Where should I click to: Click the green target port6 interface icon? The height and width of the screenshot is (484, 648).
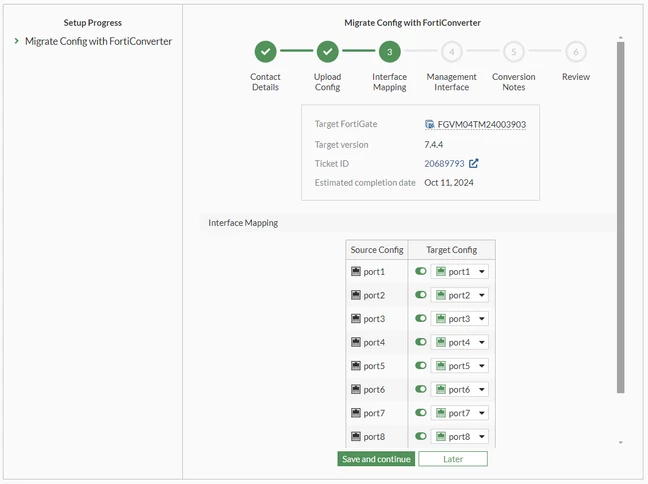(x=441, y=389)
